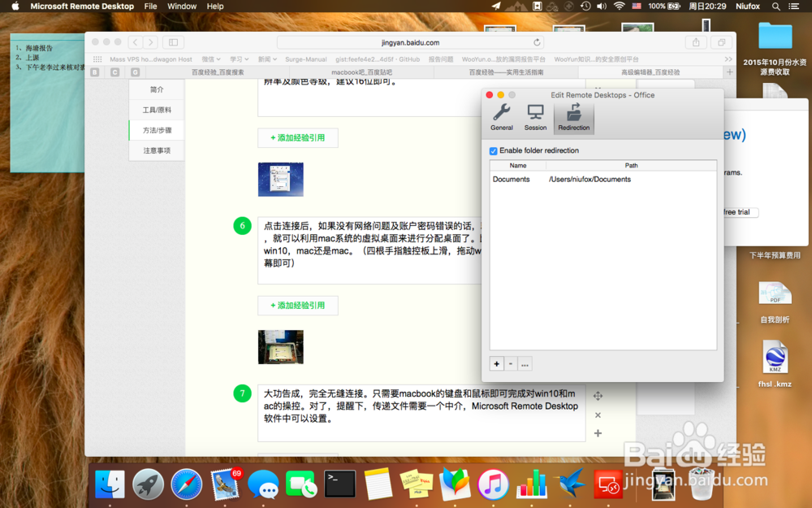Image resolution: width=812 pixels, height=508 pixels.
Task: Go back in Safari
Action: pos(135,42)
